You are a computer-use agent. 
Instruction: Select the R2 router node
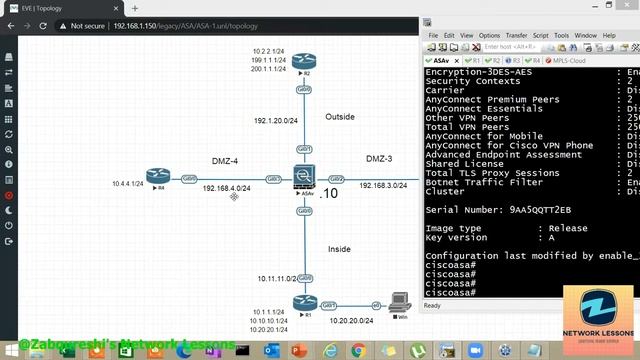pos(304,61)
